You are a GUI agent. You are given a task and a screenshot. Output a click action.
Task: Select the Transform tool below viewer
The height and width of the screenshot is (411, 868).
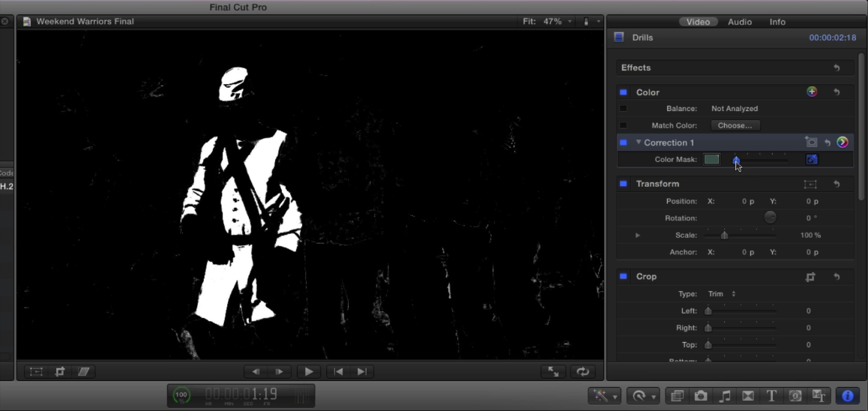click(x=36, y=372)
